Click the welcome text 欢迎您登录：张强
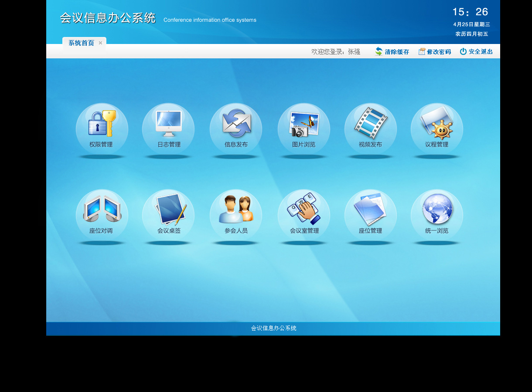532x392 pixels. pos(336,52)
